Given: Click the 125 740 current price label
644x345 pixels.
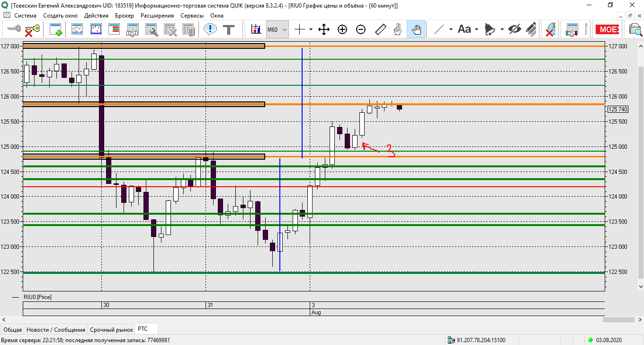Looking at the screenshot, I should (x=618, y=109).
